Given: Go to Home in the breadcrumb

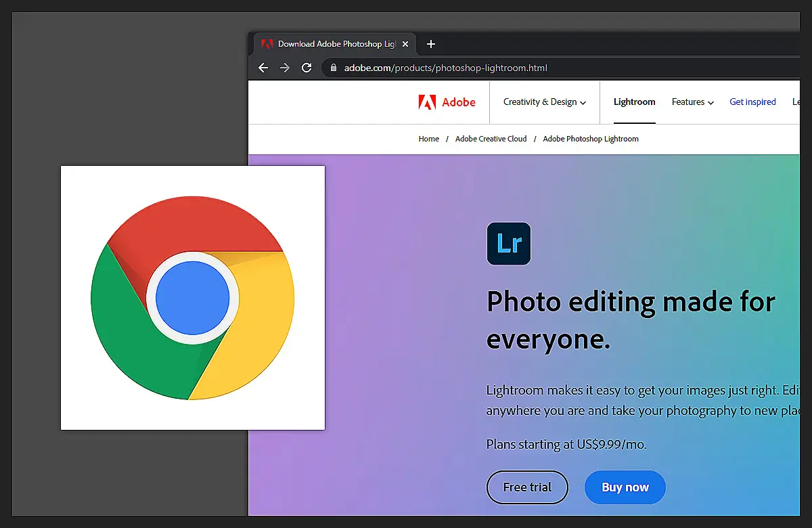Looking at the screenshot, I should 429,139.
